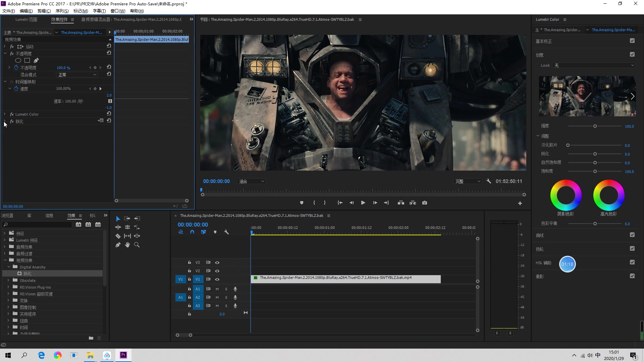The width and height of the screenshot is (644, 362).
Task: Reset the Lumetri Color effect
Action: tap(109, 114)
